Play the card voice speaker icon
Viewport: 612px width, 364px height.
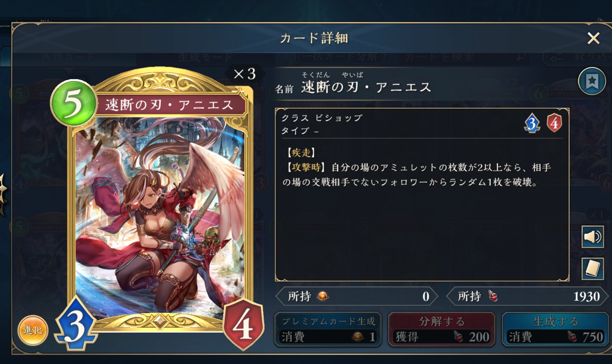(592, 237)
